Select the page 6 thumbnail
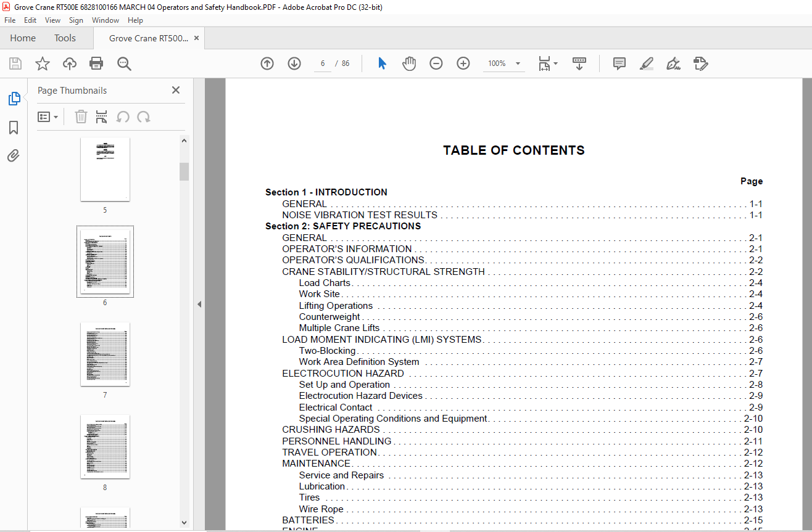Image resolution: width=812 pixels, height=532 pixels. point(105,261)
